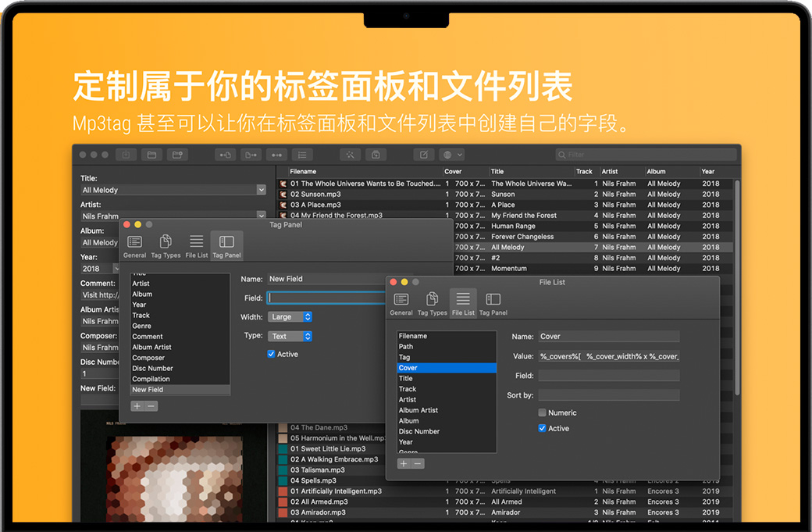
Task: Open Tag Types in the Tag Panel window
Action: [166, 246]
